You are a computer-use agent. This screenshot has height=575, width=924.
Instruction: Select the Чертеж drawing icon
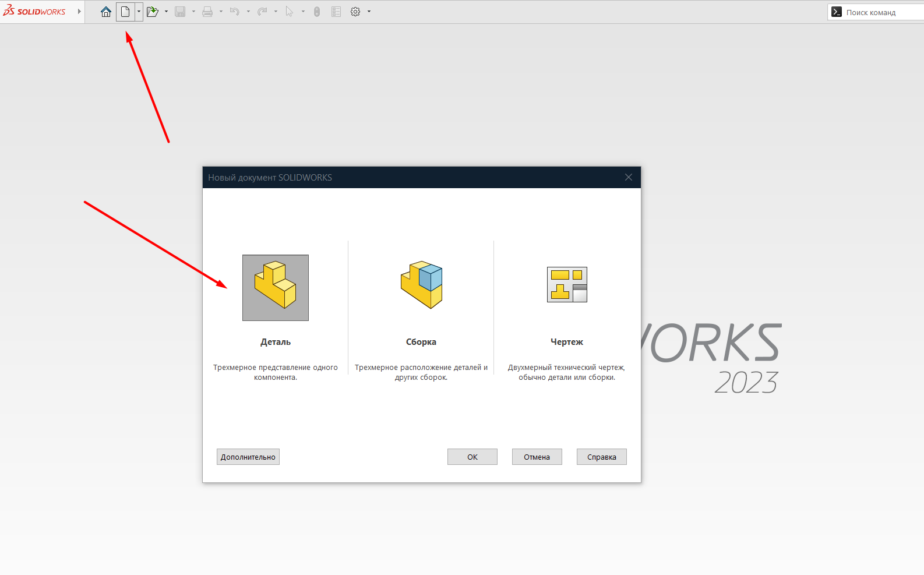[x=567, y=284]
